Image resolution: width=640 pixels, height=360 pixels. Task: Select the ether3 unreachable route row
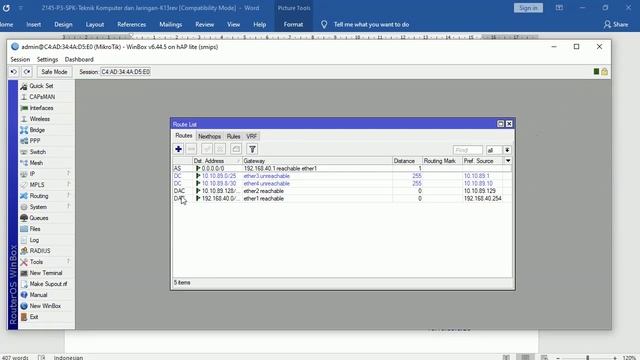click(x=342, y=176)
